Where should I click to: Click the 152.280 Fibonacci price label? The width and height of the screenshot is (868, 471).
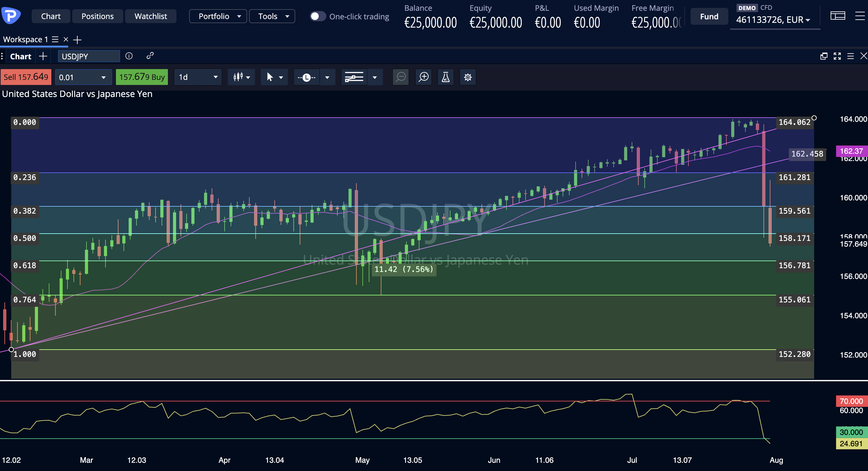click(795, 354)
